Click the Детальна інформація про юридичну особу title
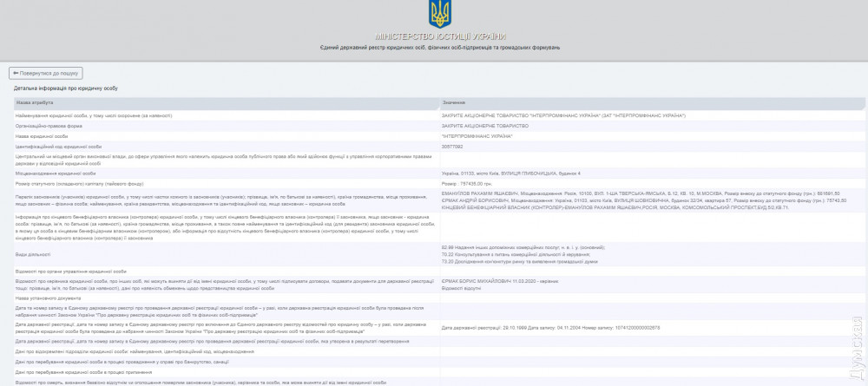The height and width of the screenshot is (386, 868). point(66,88)
